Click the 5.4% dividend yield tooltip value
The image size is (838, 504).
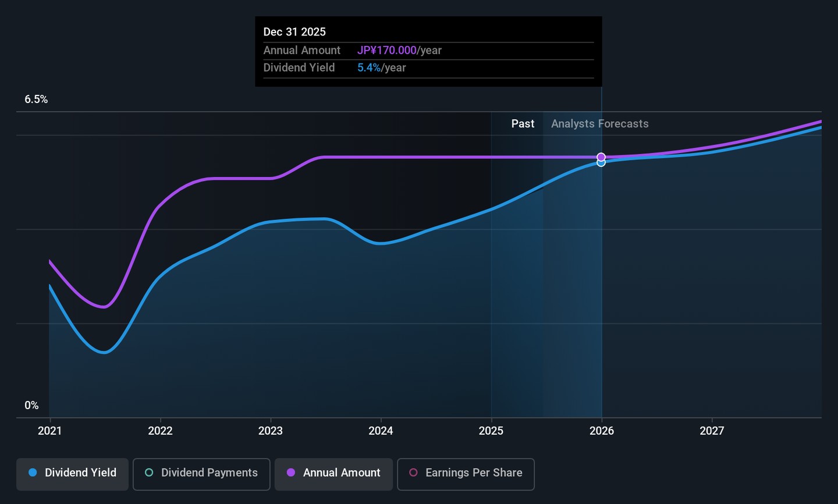click(x=369, y=68)
